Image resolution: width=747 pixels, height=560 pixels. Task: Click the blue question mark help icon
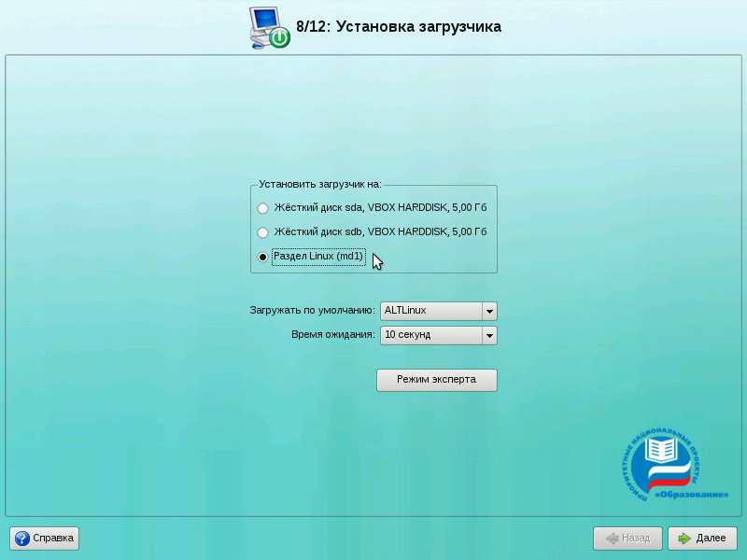[22, 539]
